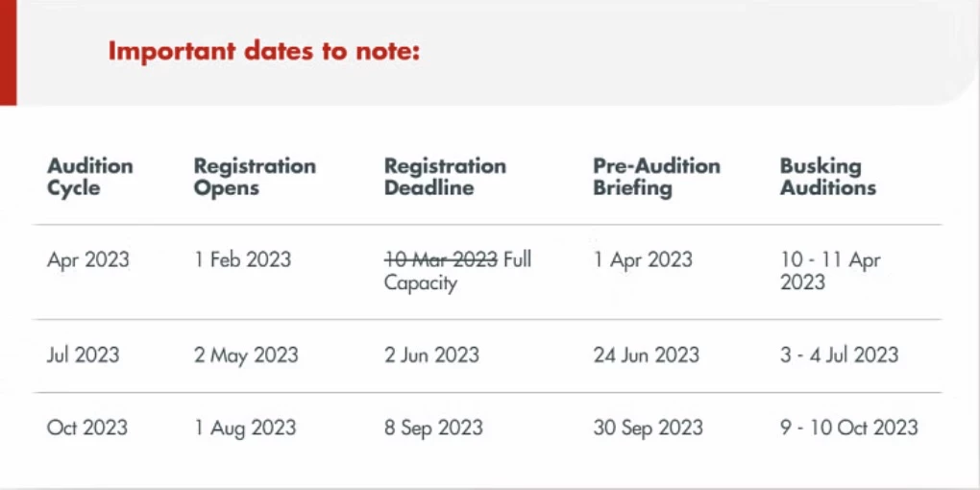The width and height of the screenshot is (980, 490).
Task: Click the Apr 2023 audition cycle cell
Action: point(88,259)
